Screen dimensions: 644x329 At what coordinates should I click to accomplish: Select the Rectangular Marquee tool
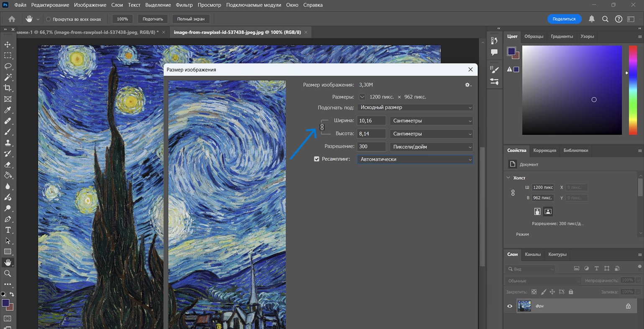[8, 55]
